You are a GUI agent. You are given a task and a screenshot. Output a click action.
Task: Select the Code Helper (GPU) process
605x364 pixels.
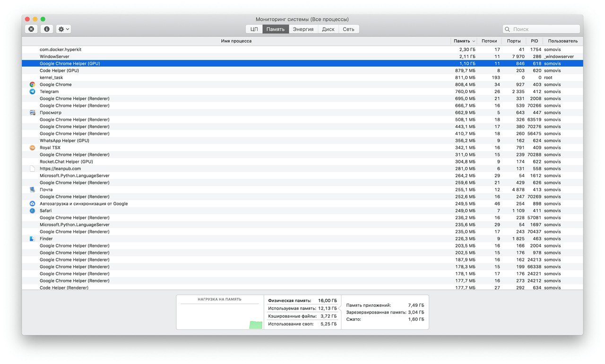pyautogui.click(x=302, y=70)
